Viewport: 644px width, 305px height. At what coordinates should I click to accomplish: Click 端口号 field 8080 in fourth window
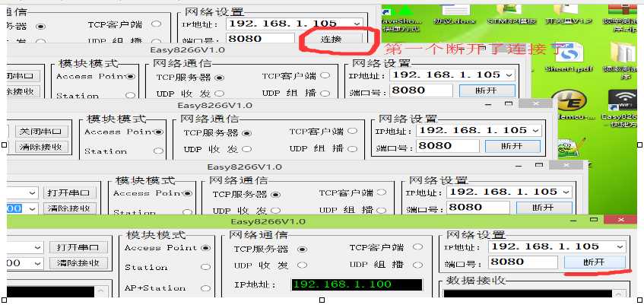[478, 208]
